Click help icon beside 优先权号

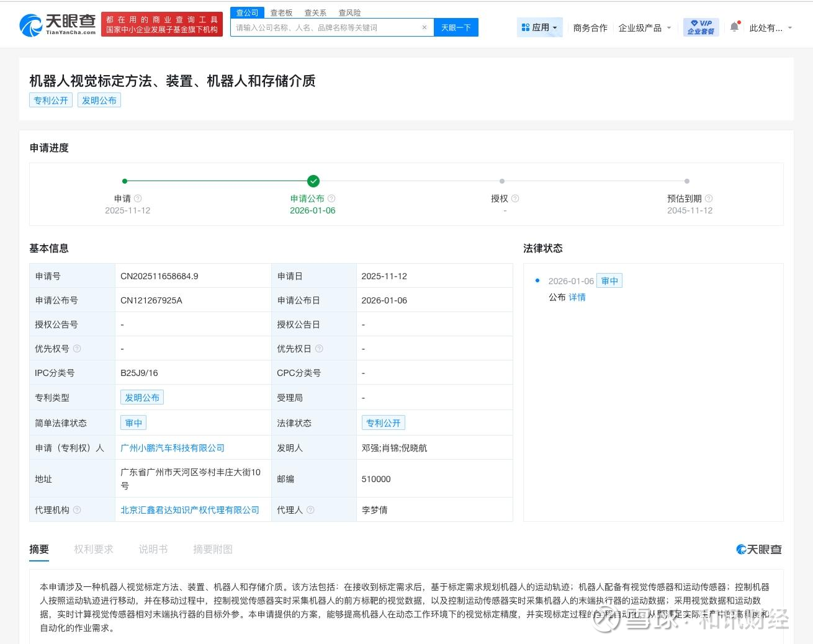tap(77, 349)
